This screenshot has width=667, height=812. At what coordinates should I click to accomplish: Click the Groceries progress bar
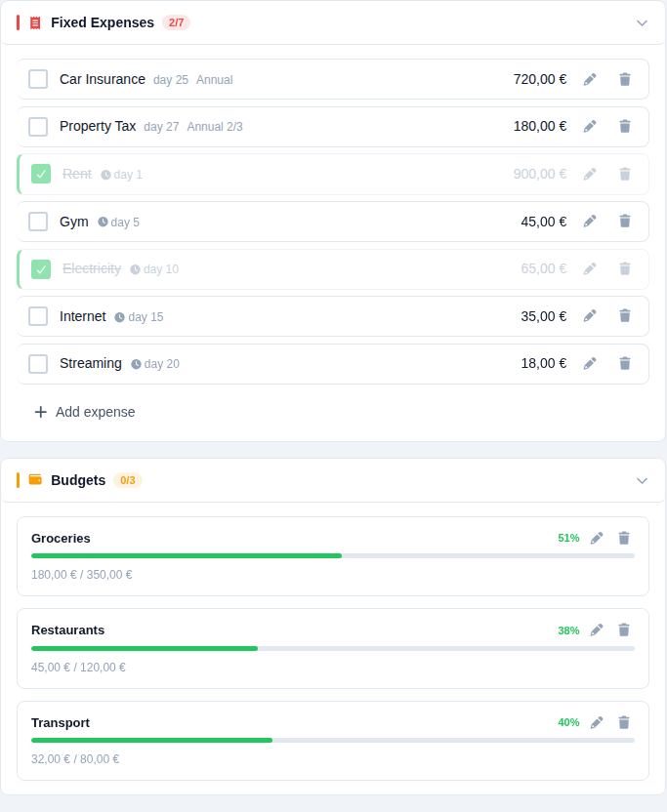click(333, 555)
